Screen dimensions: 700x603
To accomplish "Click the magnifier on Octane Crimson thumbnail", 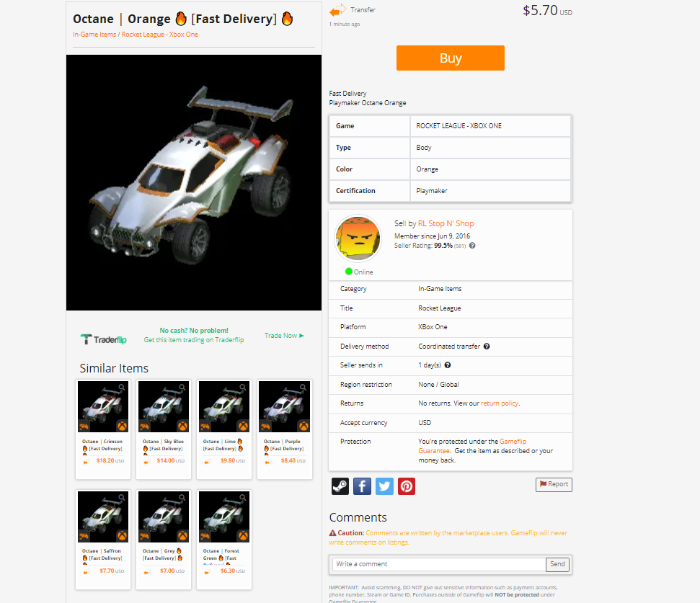I will pos(121,387).
